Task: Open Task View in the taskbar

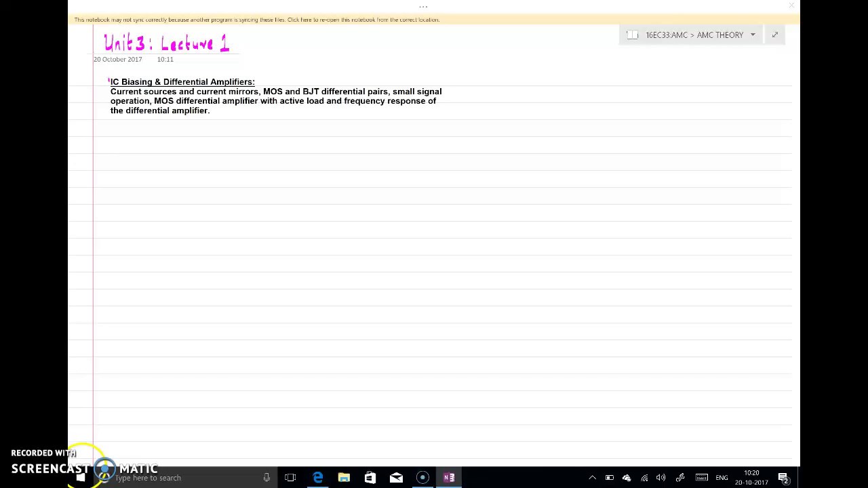Action: tap(290, 478)
